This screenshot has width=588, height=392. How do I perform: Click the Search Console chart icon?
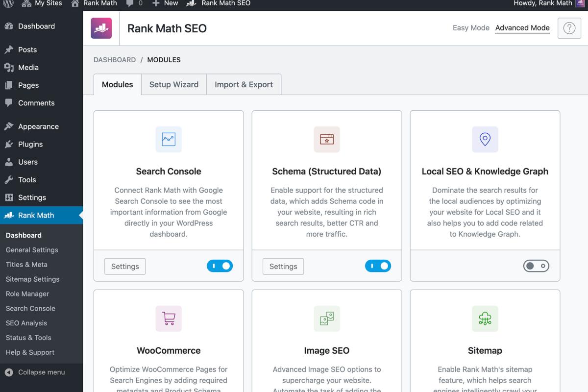click(168, 139)
